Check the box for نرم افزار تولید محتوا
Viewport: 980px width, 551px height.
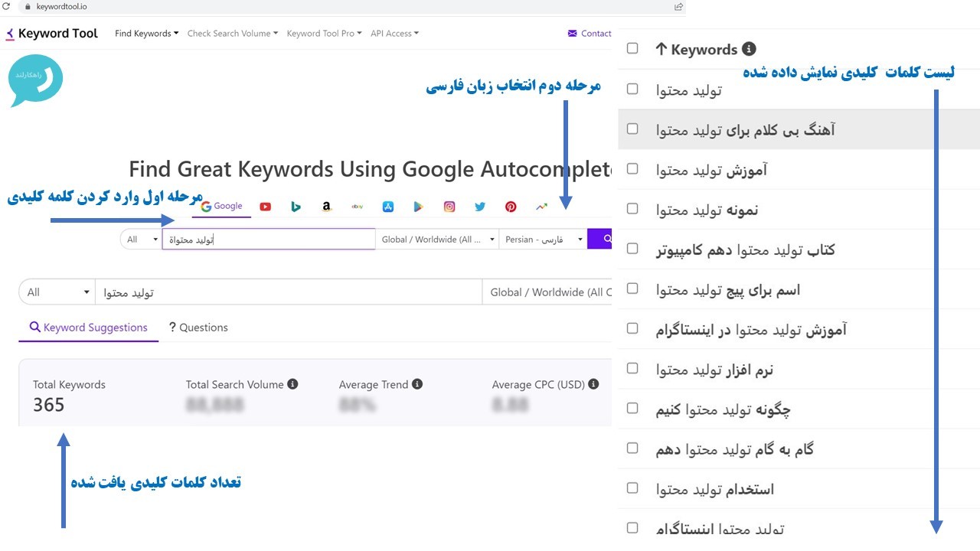[632, 368]
